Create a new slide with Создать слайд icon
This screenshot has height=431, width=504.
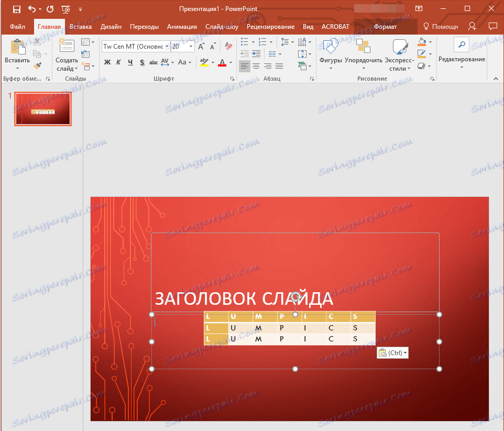click(x=67, y=46)
